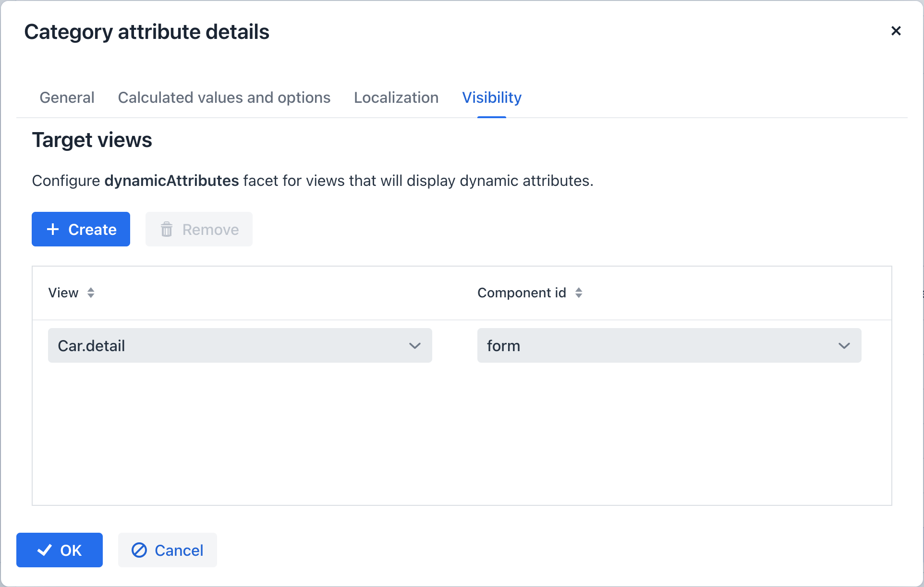Viewport: 924px width, 587px height.
Task: Click the View column header
Action: [x=63, y=293]
